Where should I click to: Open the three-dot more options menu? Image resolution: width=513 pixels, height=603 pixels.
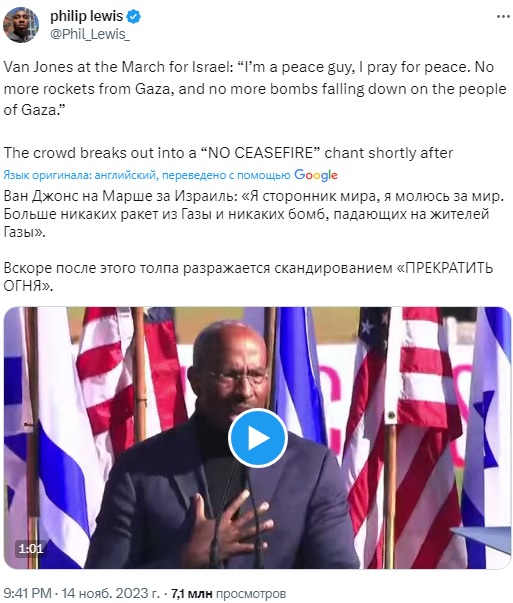503,17
